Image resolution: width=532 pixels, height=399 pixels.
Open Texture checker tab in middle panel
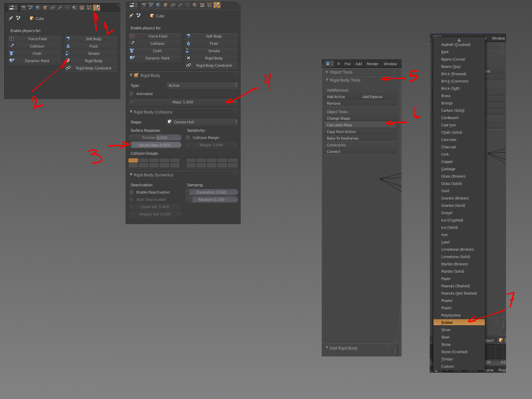click(x=202, y=5)
